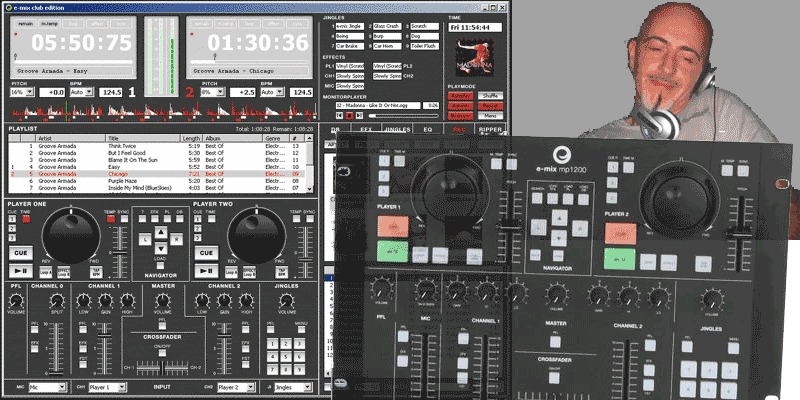Select the Purple Haze track in playlist
Viewport: 800px width, 400px height.
(x=123, y=180)
